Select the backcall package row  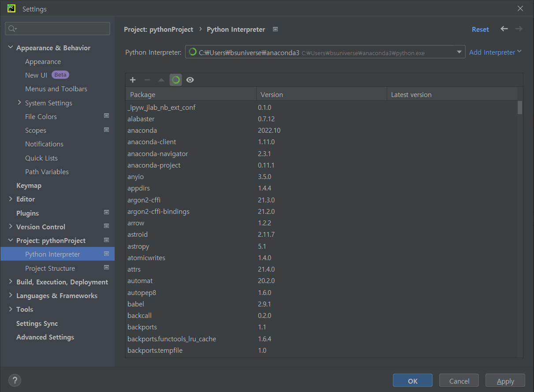point(321,316)
